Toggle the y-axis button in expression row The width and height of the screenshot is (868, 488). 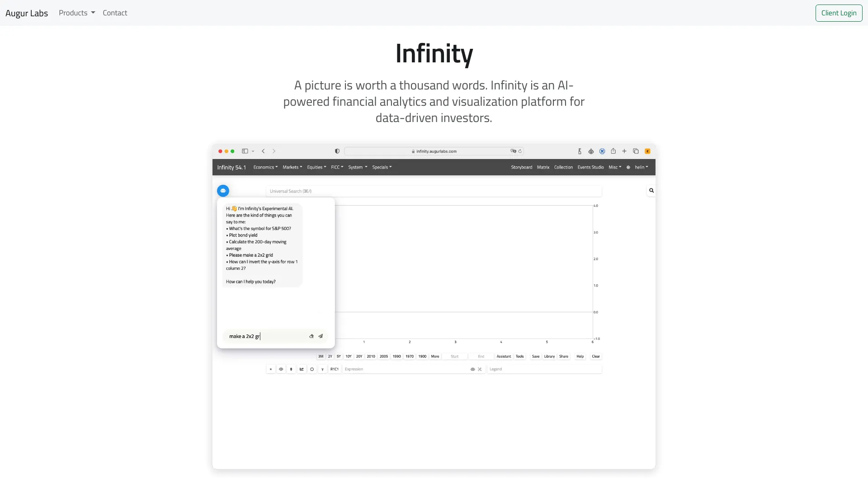point(322,369)
